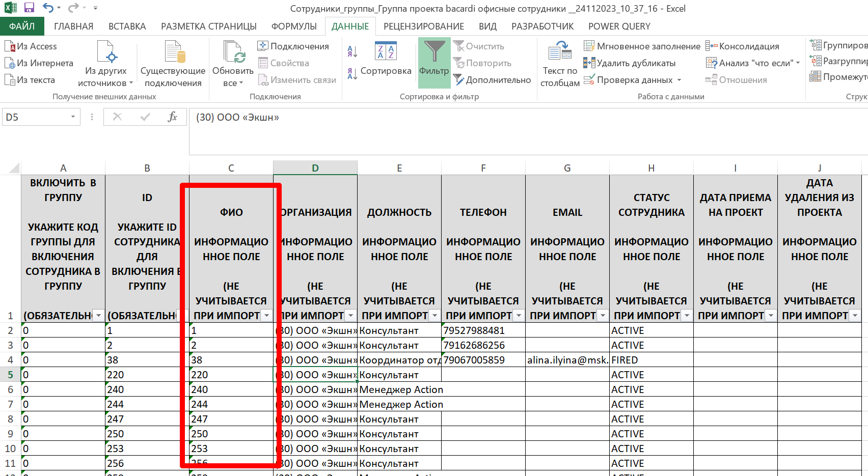Select cell Координатор in row 4
The width and height of the screenshot is (868, 476).
(399, 360)
